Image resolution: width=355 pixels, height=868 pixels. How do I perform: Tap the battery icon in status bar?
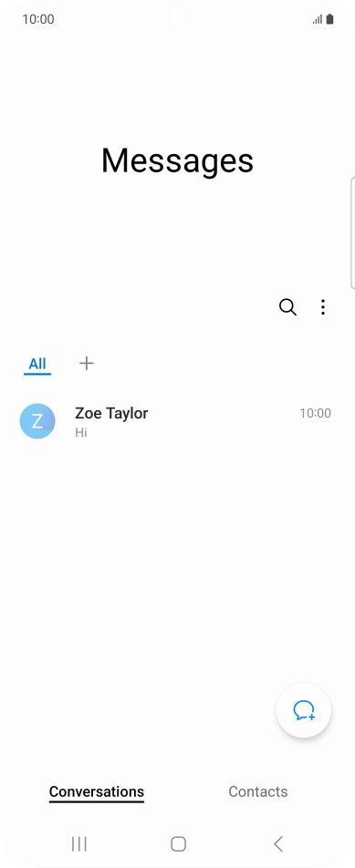[x=330, y=19]
